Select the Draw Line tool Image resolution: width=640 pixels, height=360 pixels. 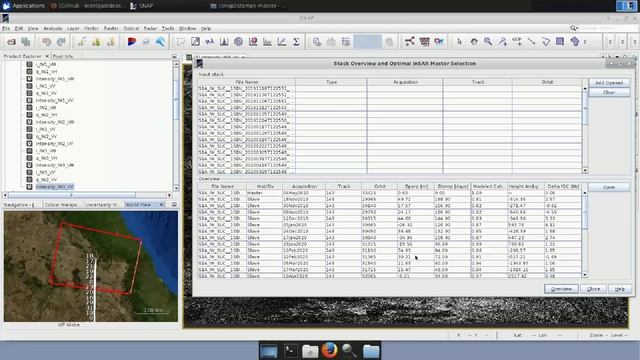click(x=531, y=42)
